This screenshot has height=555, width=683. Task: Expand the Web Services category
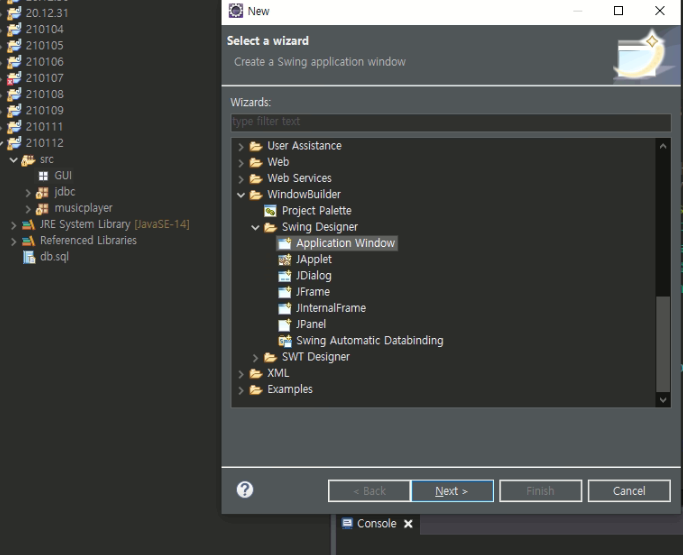pyautogui.click(x=241, y=179)
